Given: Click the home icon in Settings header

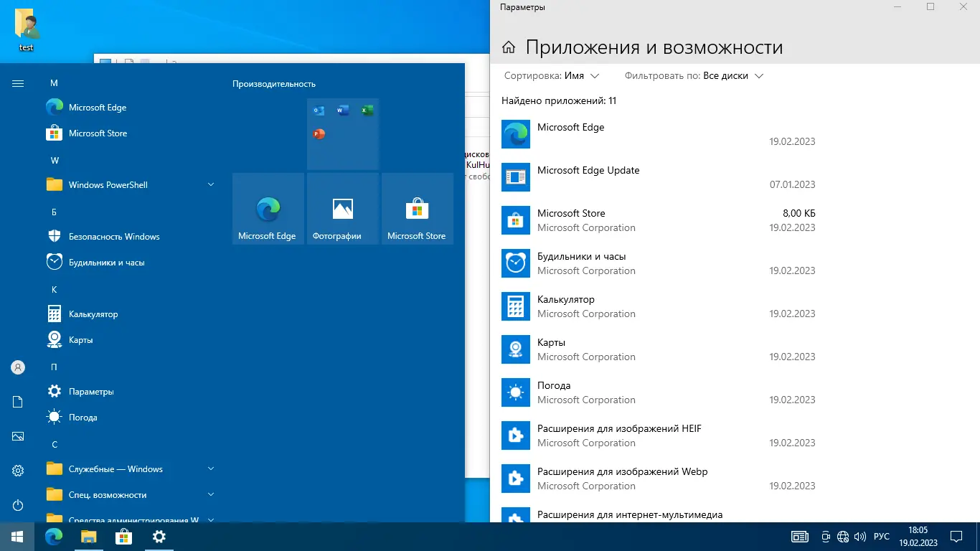Looking at the screenshot, I should (x=509, y=46).
